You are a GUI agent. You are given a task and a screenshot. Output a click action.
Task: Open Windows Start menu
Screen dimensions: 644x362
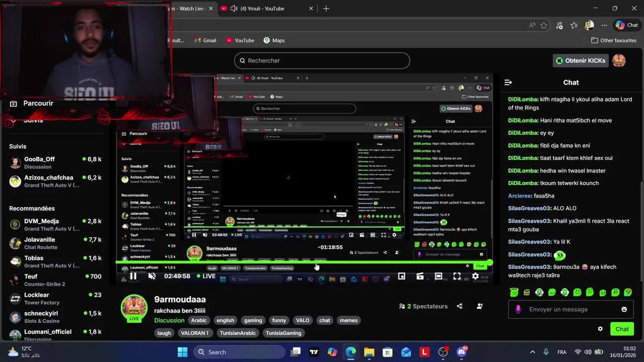pyautogui.click(x=182, y=352)
